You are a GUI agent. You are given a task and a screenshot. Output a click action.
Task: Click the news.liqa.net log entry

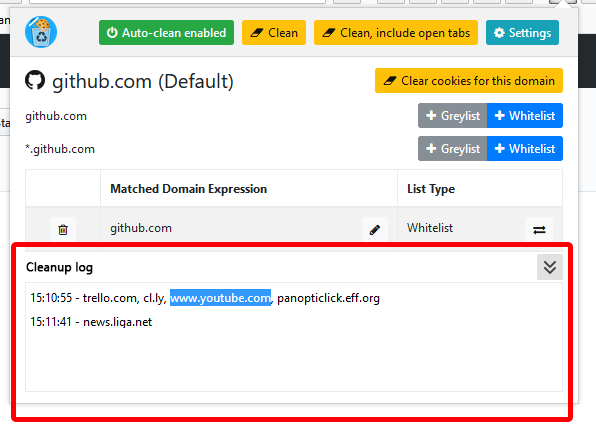117,322
